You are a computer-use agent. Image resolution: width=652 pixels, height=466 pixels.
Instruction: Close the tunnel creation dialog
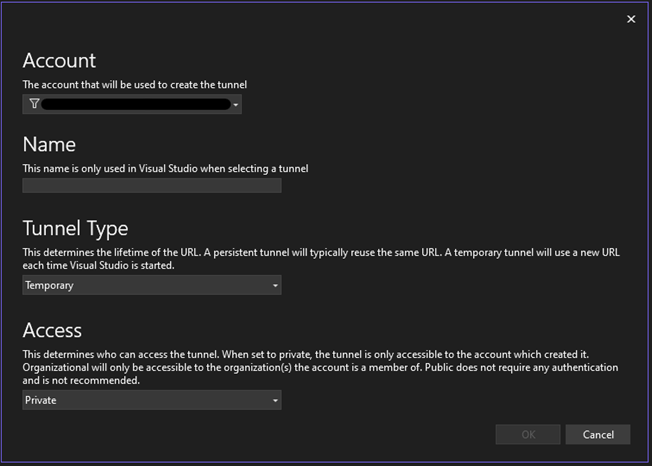click(631, 19)
